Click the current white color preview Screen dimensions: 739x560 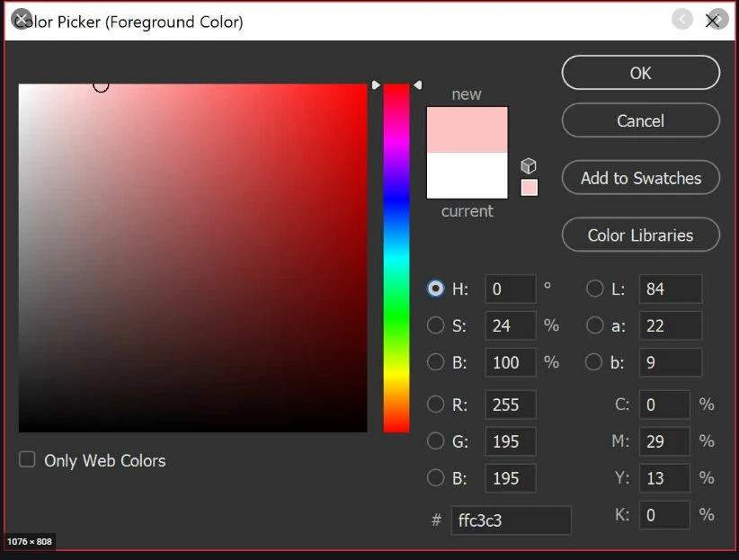(467, 175)
